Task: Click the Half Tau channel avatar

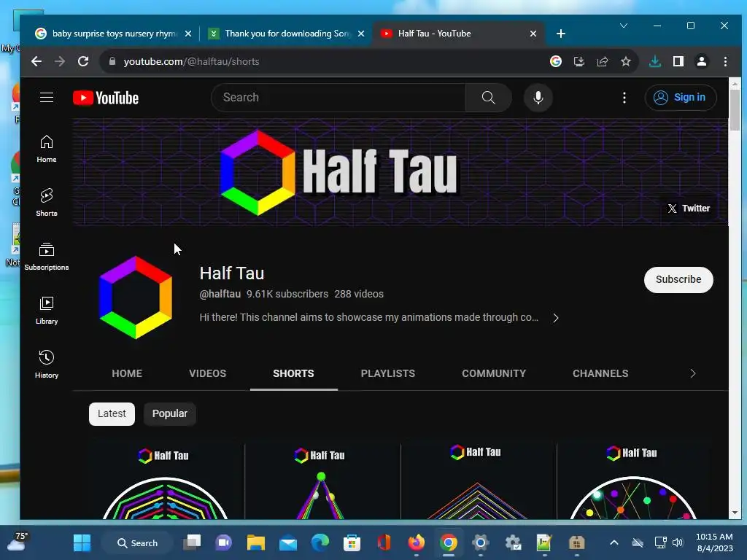Action: tap(135, 297)
